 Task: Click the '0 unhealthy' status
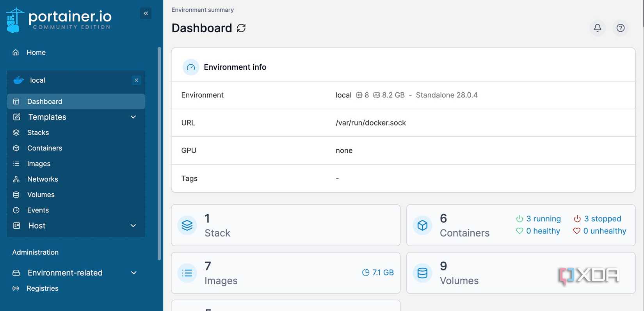(x=600, y=231)
